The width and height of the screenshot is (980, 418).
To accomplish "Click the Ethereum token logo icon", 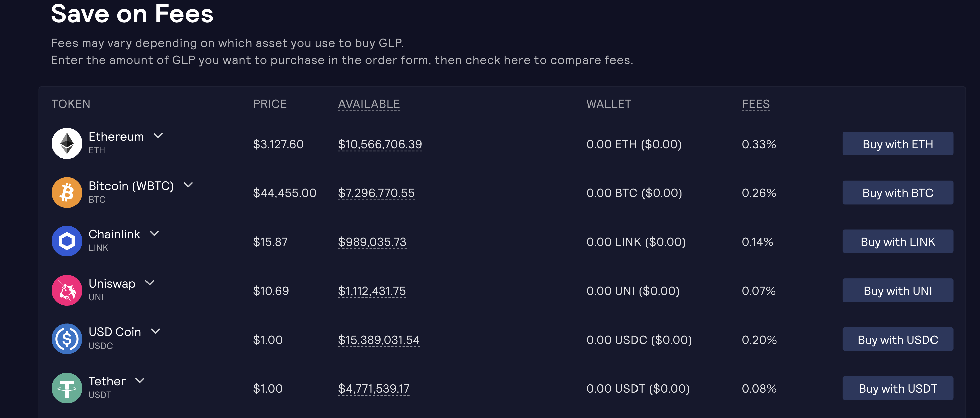I will [x=67, y=143].
